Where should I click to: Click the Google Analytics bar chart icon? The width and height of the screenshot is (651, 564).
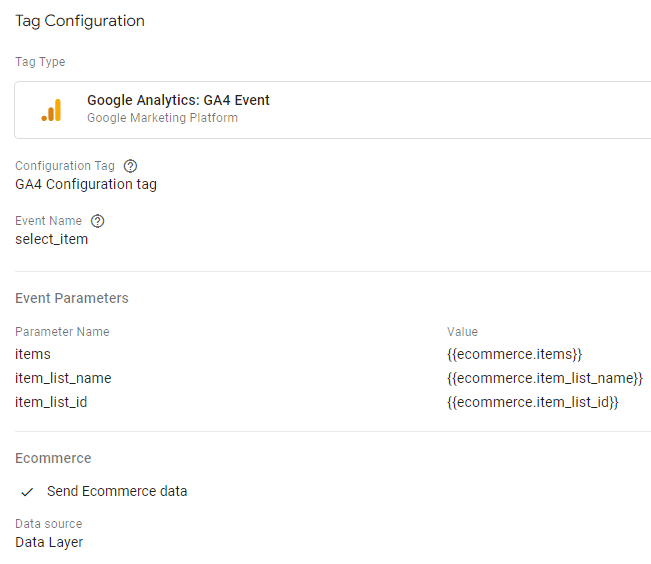coord(51,110)
